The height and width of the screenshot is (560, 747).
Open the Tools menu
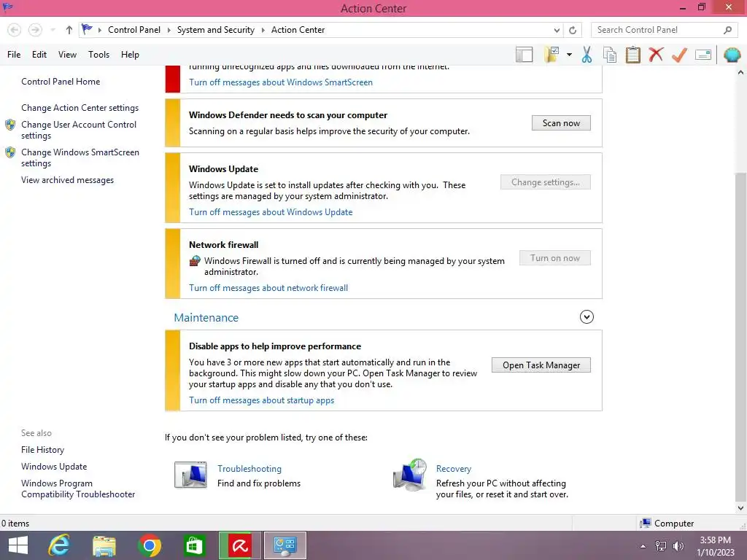click(x=98, y=55)
